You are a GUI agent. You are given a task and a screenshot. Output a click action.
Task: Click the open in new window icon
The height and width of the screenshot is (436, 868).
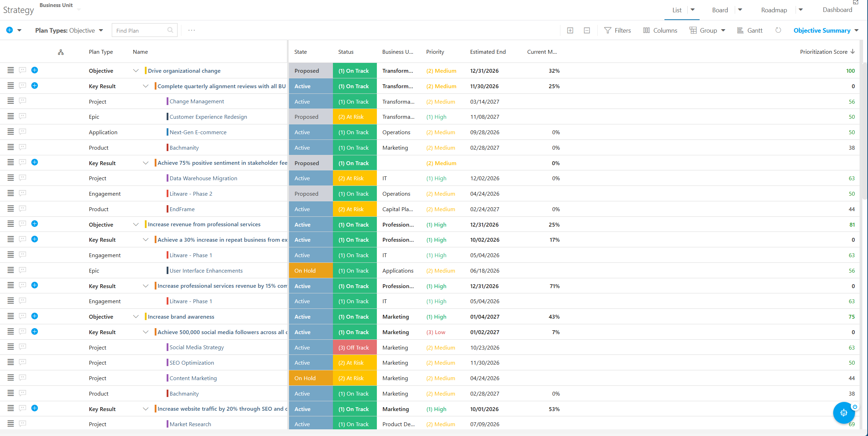point(856,2)
